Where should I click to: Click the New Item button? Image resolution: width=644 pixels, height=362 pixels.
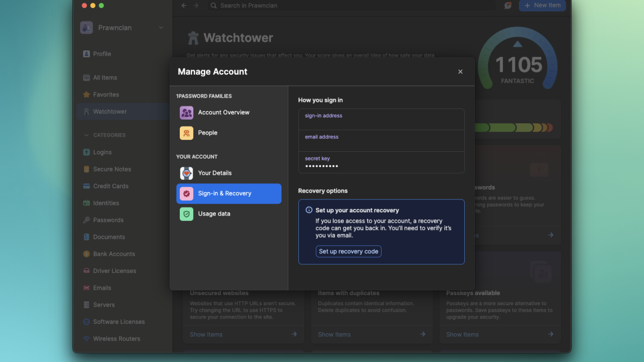pos(542,5)
